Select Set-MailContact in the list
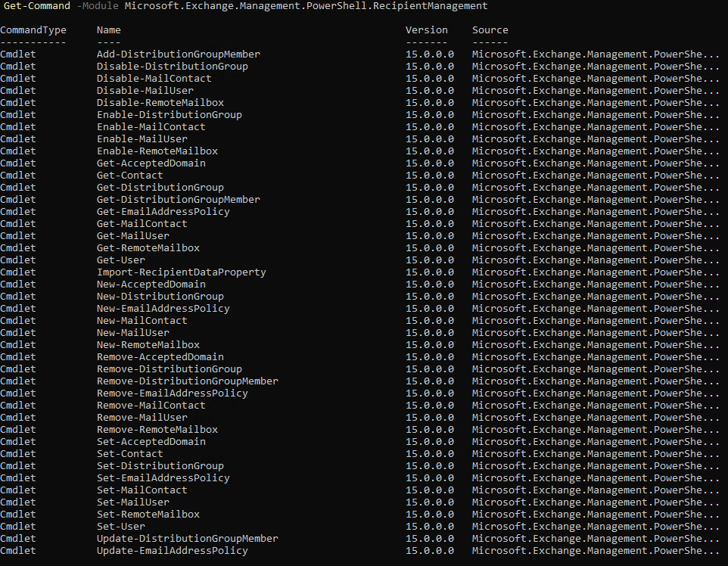Viewport: 728px width, 566px height. point(142,490)
